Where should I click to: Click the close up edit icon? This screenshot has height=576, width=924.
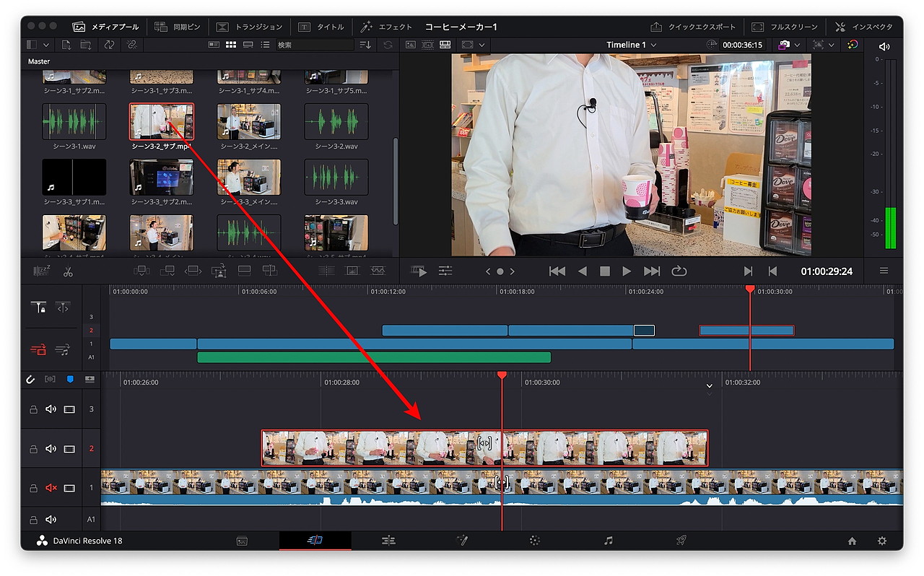219,271
